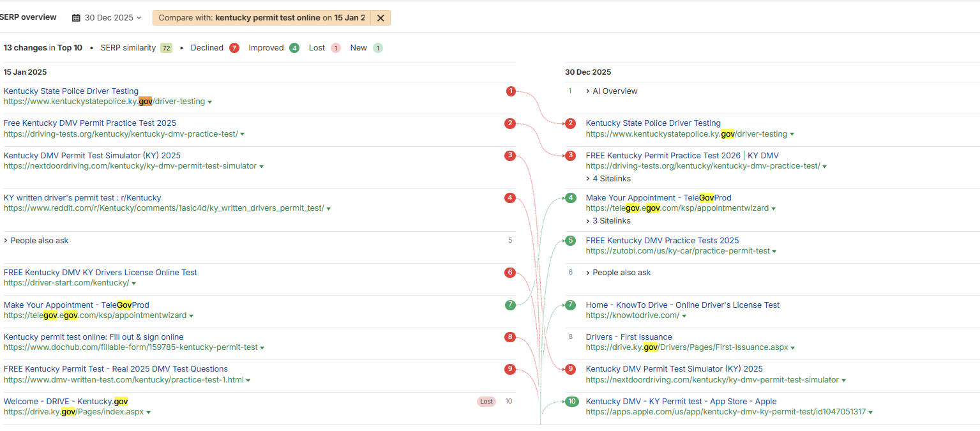
Task: Open FREE Kentucky Permit Test Real 2025 DMV Questions
Action: pos(116,369)
